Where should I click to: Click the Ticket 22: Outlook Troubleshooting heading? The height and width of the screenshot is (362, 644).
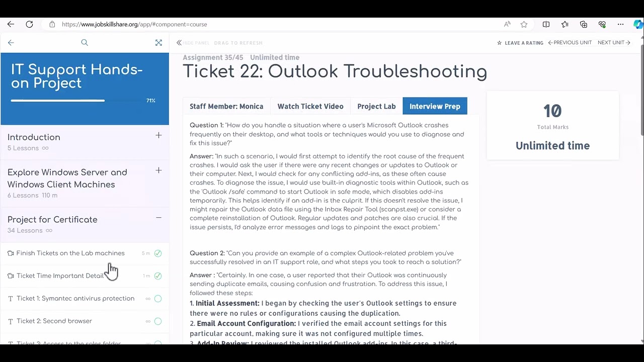335,71
